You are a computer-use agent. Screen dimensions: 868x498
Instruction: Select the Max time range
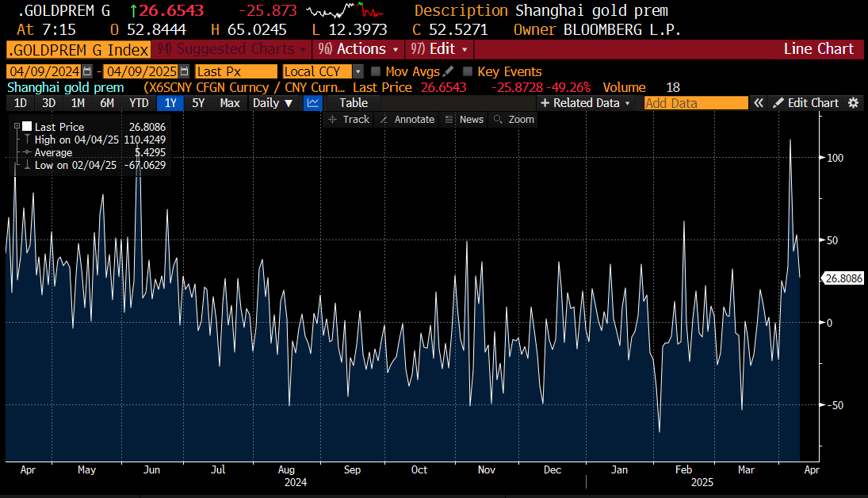tap(230, 103)
